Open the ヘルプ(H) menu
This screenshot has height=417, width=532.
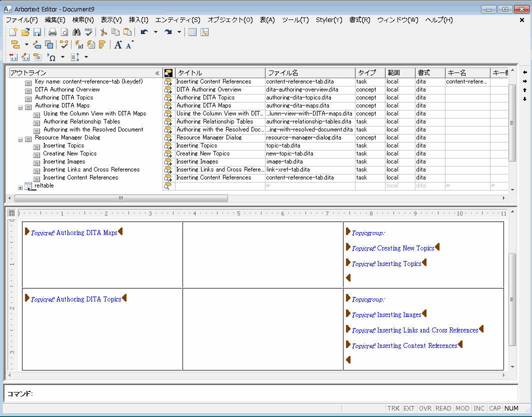click(438, 20)
